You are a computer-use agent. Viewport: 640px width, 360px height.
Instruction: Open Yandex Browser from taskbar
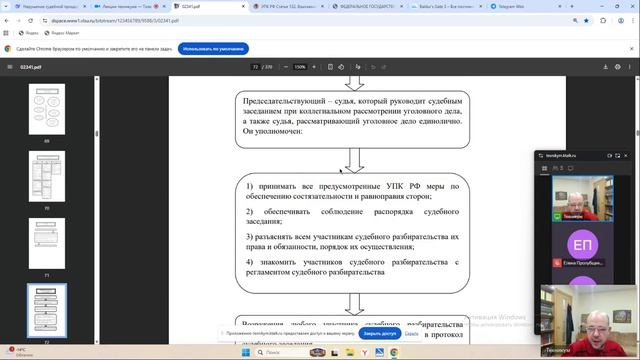tap(364, 352)
